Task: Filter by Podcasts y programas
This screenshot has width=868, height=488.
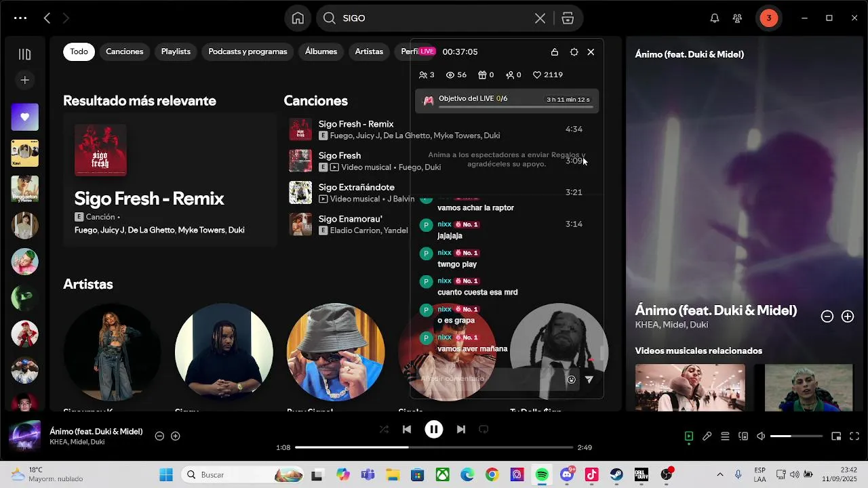Action: pyautogui.click(x=248, y=52)
